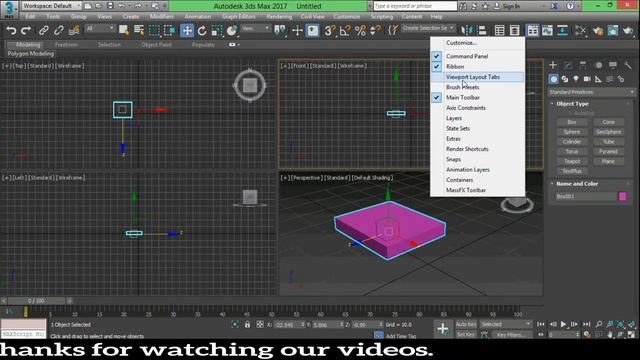Click the Auto Key button
This screenshot has height=360, width=640.
[466, 324]
